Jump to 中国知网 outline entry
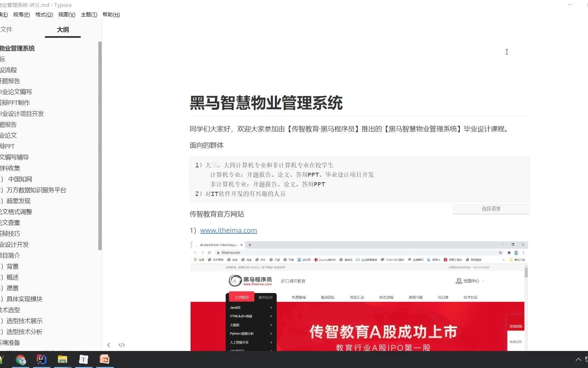The image size is (588, 368). coord(20,179)
